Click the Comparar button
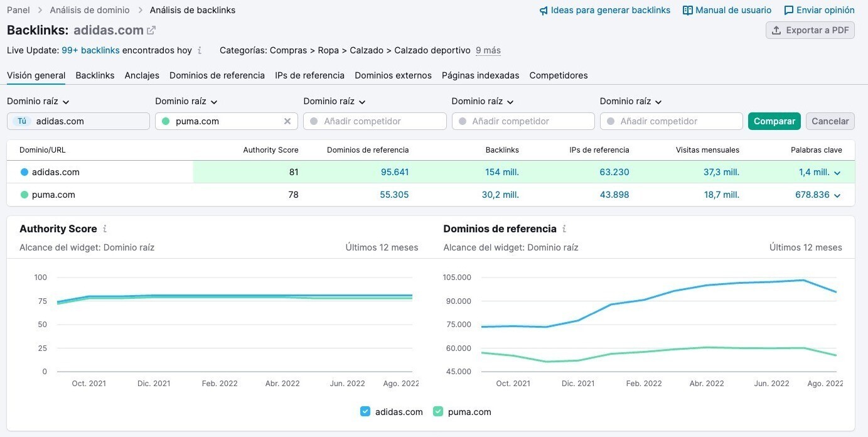 tap(774, 121)
